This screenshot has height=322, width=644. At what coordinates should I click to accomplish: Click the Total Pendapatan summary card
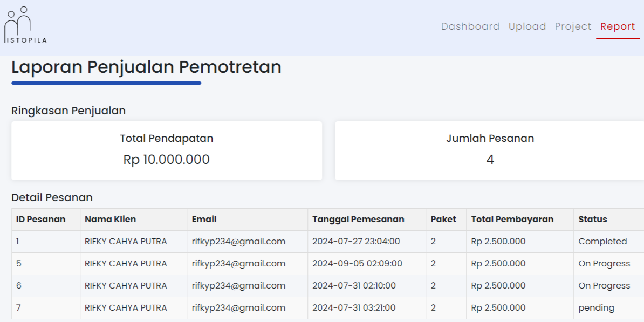pos(167,150)
